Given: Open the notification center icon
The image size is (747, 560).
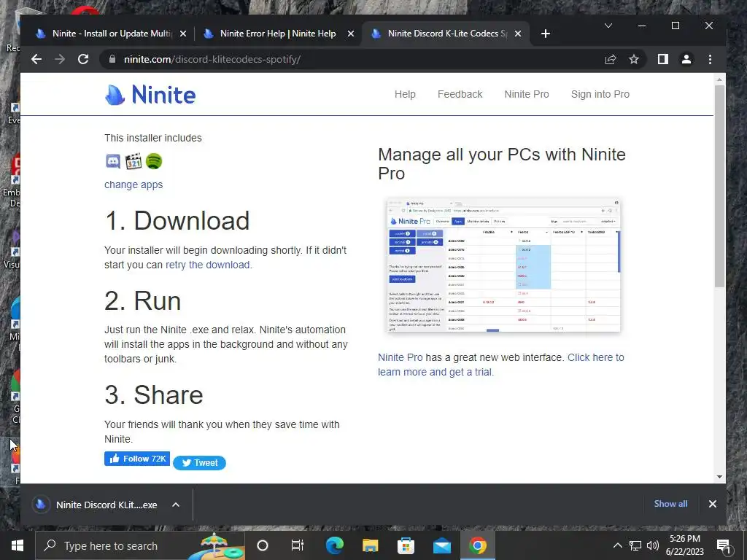Looking at the screenshot, I should (x=724, y=546).
